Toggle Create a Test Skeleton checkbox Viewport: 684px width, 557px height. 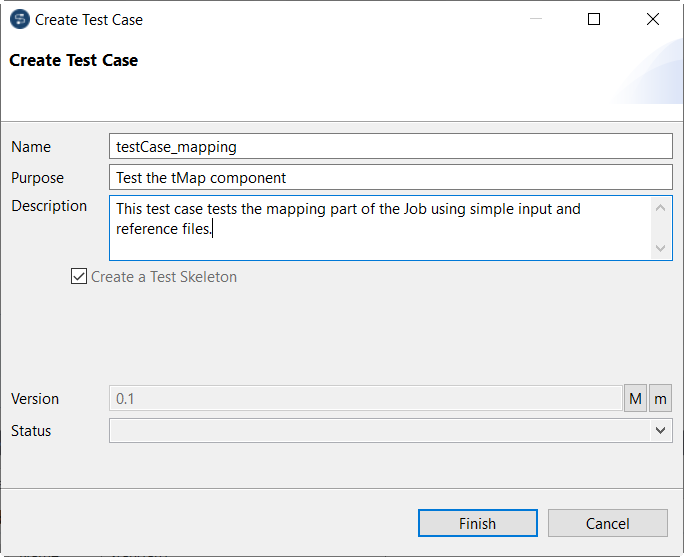[80, 277]
